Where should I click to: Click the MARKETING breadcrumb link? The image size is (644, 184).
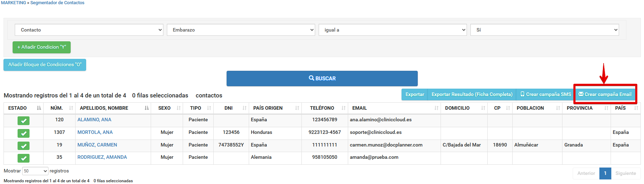tap(13, 3)
